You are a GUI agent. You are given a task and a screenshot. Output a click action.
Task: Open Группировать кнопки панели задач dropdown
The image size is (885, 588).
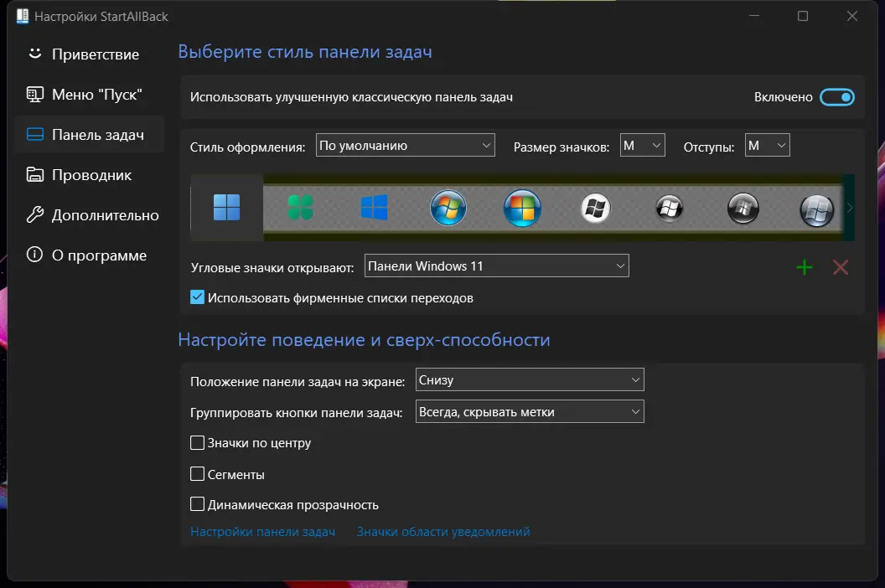click(x=530, y=411)
